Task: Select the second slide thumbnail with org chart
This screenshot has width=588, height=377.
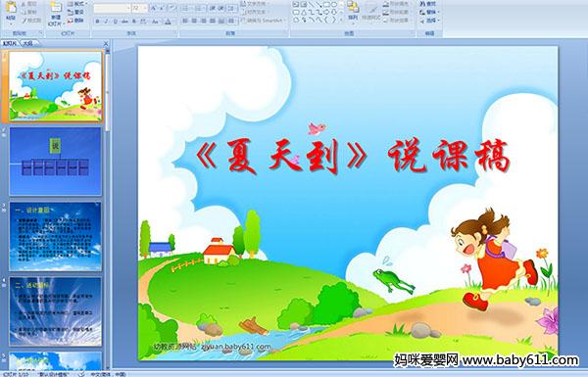Action: [56, 162]
